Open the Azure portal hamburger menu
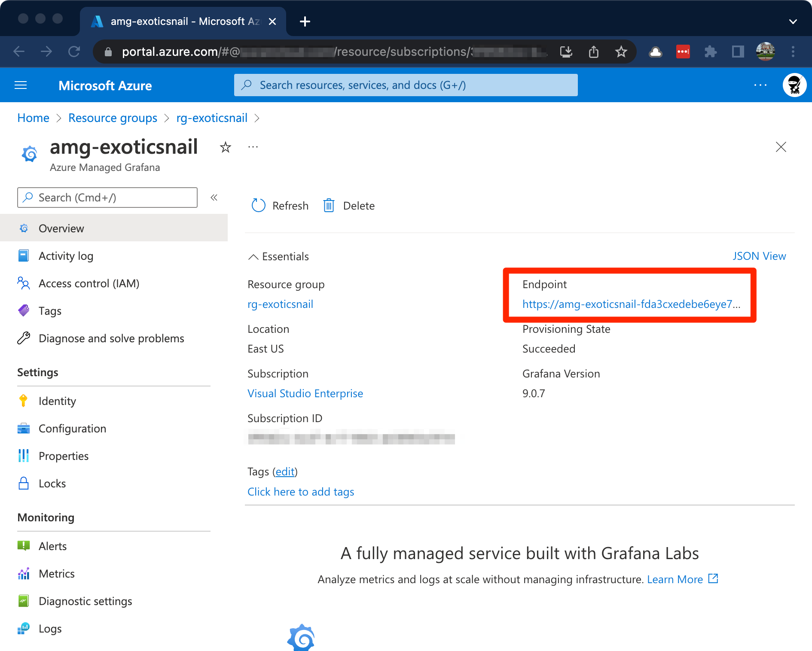 coord(21,85)
